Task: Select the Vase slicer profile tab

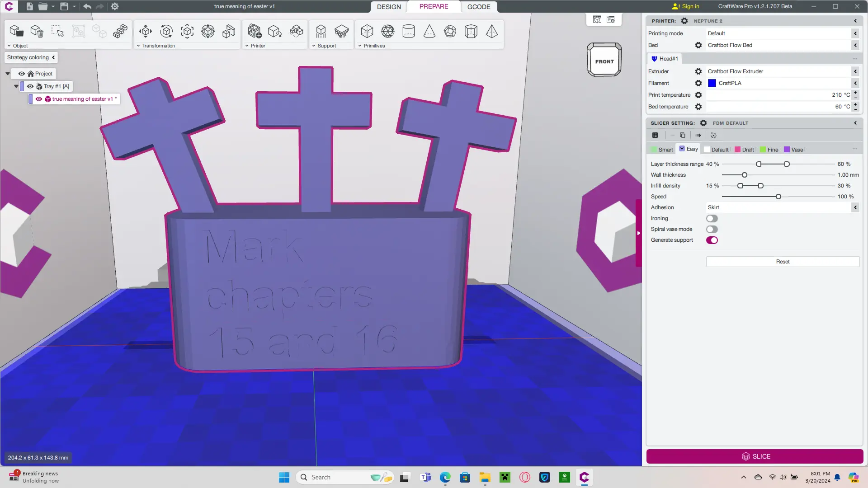Action: 793,150
